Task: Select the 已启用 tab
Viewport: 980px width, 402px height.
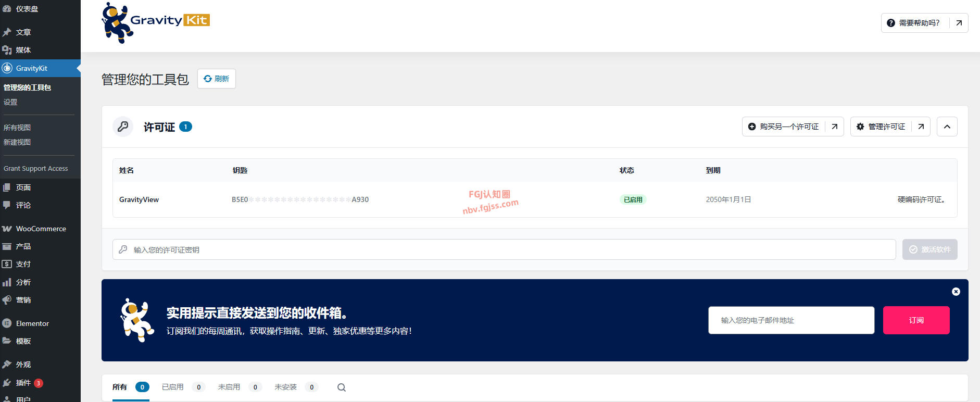Action: click(183, 387)
